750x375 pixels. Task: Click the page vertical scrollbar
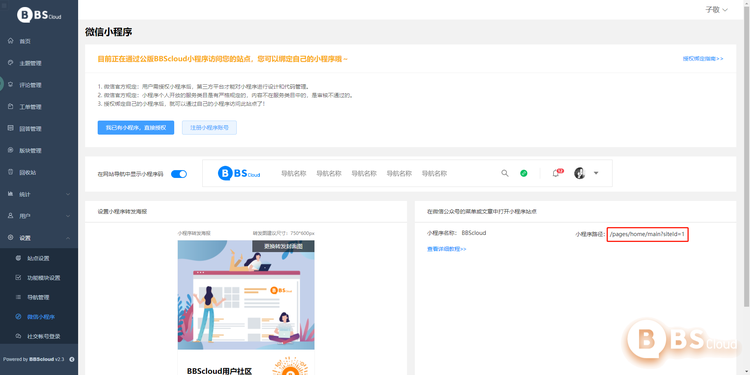tap(747, 158)
